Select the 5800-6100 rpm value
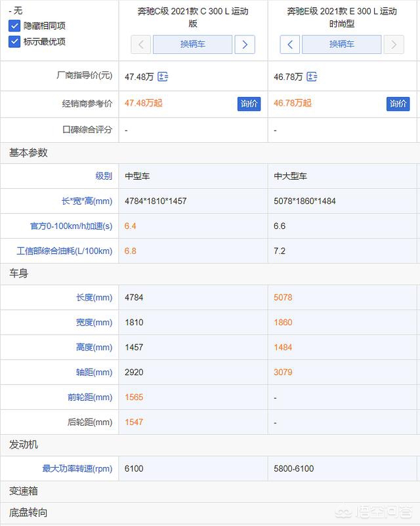This screenshot has width=420, height=526. [294, 469]
